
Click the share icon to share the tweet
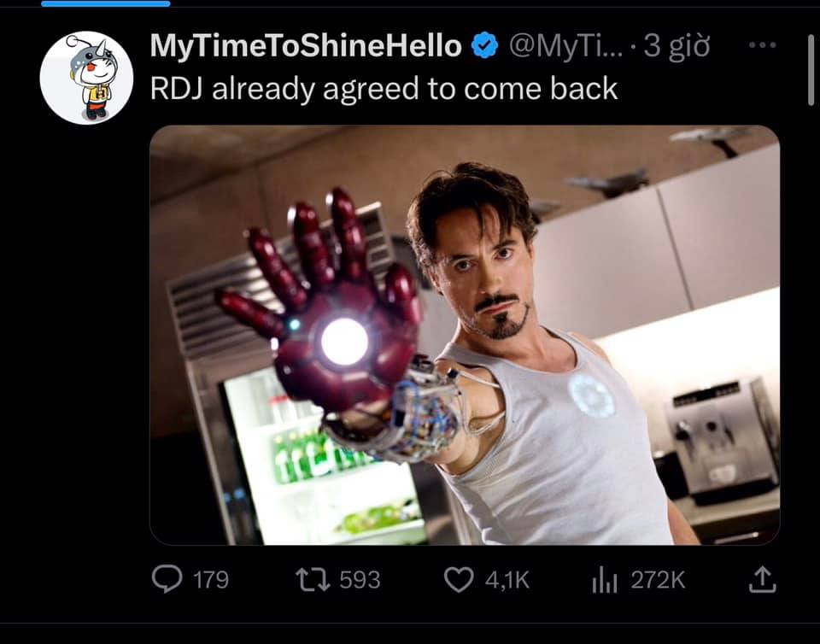[761, 580]
